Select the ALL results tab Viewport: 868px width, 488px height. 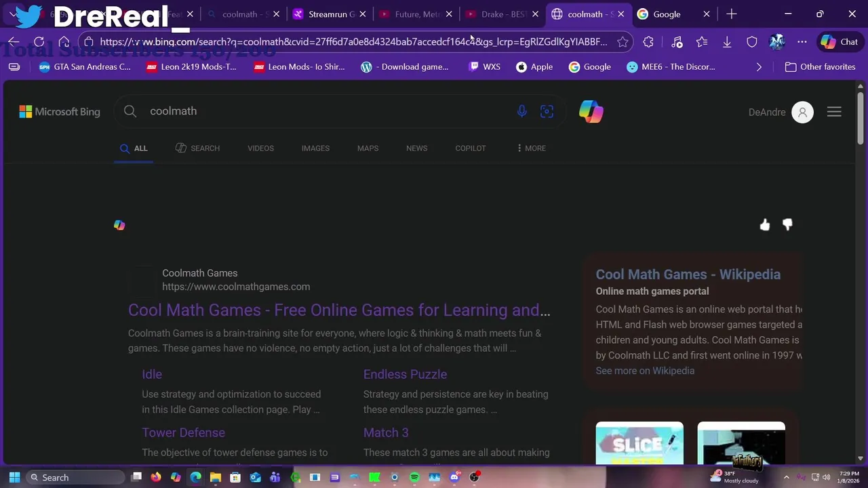tap(134, 148)
